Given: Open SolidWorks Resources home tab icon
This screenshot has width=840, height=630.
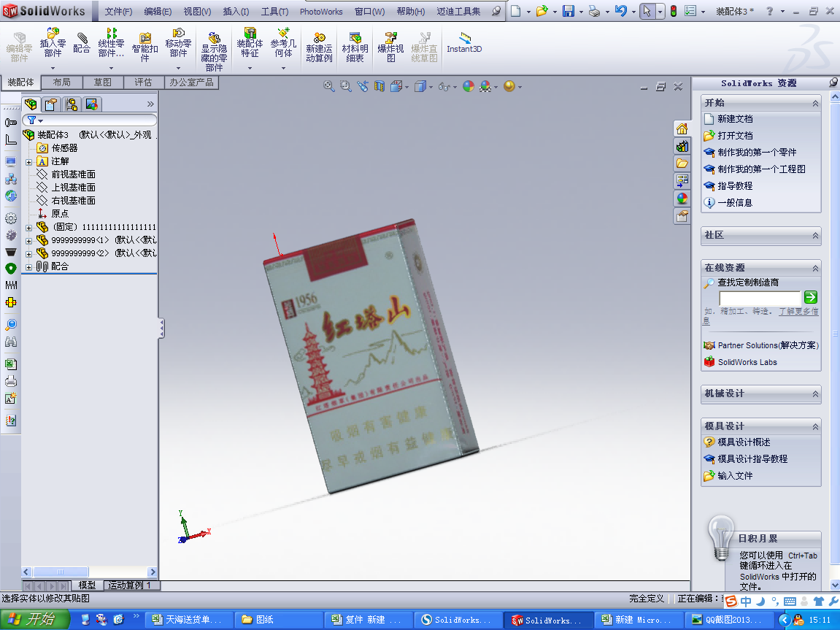Looking at the screenshot, I should (682, 128).
